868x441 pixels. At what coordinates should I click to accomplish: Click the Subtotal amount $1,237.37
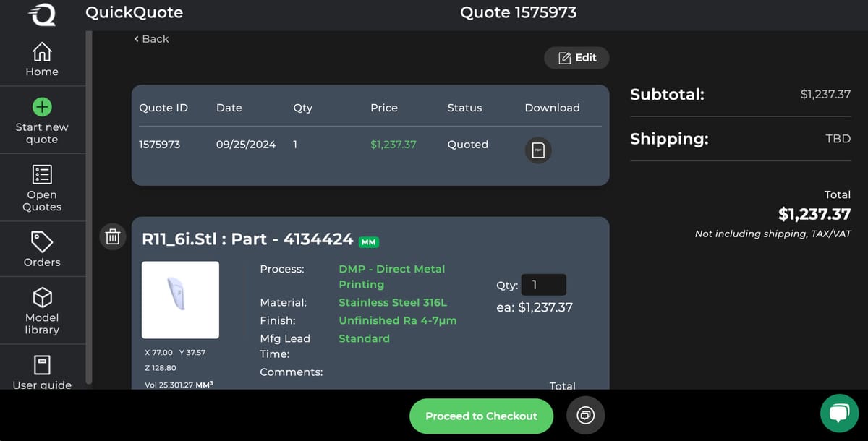click(825, 94)
